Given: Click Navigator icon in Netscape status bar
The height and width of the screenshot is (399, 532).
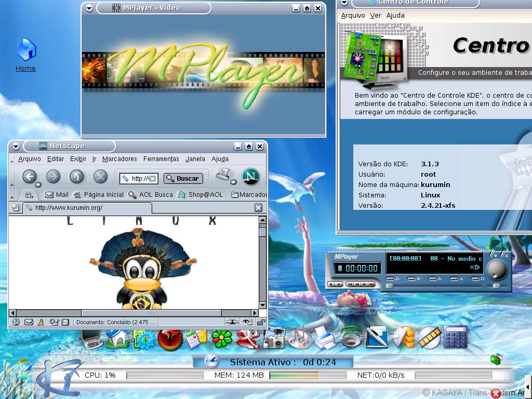Looking at the screenshot, I should tap(16, 322).
